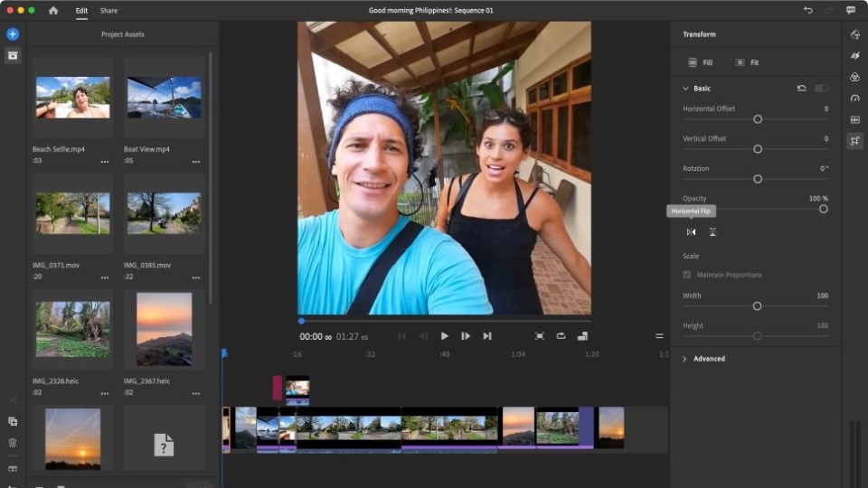
Task: Select the Transform crop panel icon
Action: point(854,141)
